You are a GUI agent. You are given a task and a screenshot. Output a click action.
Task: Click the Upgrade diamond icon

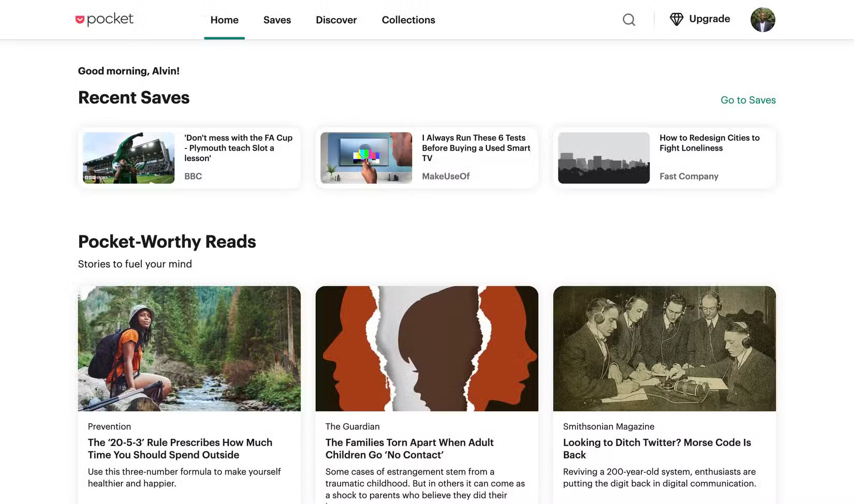point(676,19)
